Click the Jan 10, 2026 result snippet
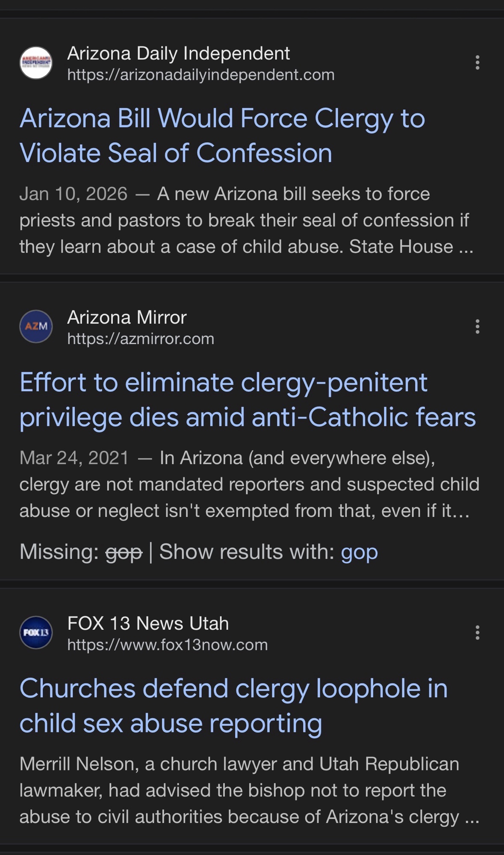The height and width of the screenshot is (855, 504). point(246,221)
